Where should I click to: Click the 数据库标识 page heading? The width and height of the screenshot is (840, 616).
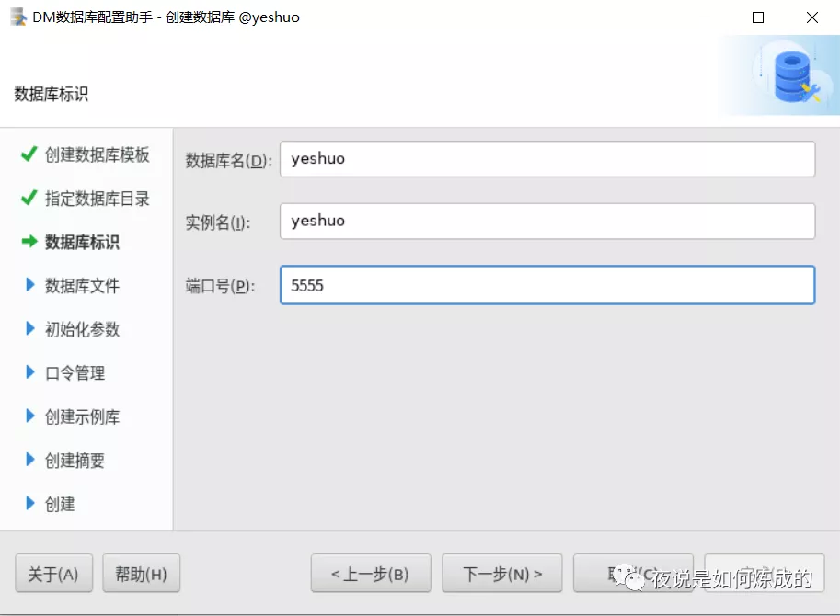51,94
